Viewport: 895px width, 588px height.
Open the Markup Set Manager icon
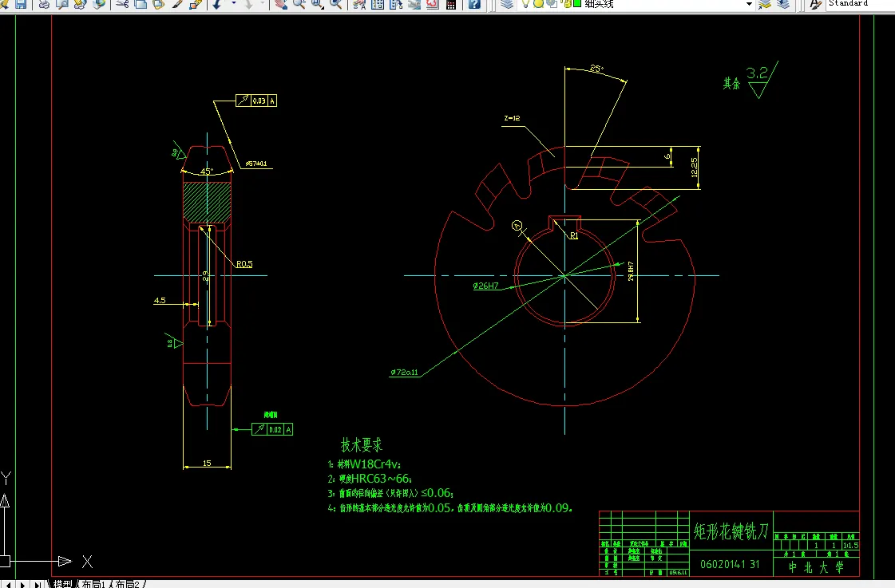tap(433, 4)
